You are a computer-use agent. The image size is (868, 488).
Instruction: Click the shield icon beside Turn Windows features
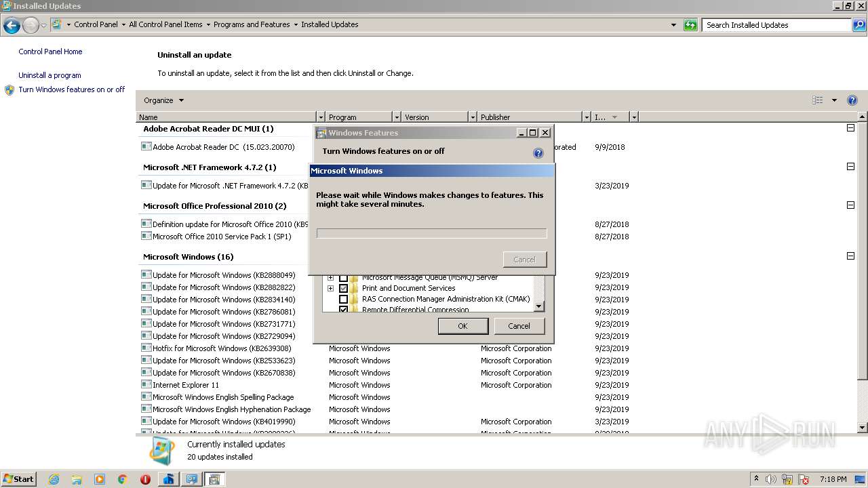pos(9,89)
